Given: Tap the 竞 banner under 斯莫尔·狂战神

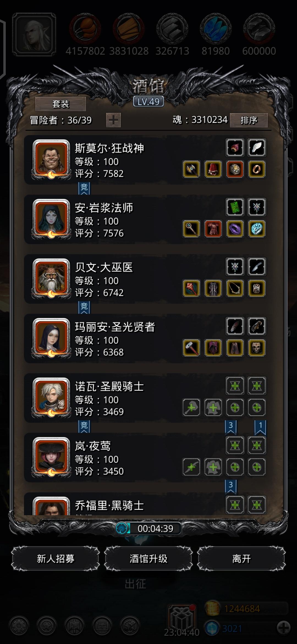Looking at the screenshot, I should point(84,188).
